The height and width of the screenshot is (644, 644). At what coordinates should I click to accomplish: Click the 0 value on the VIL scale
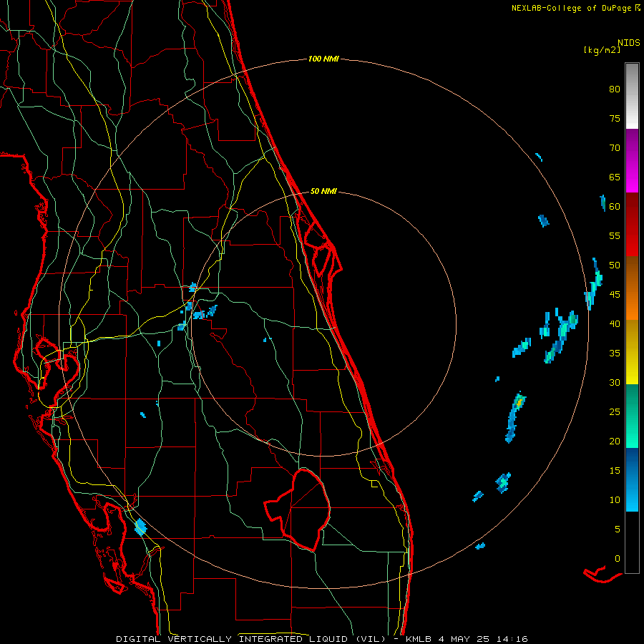[x=618, y=559]
